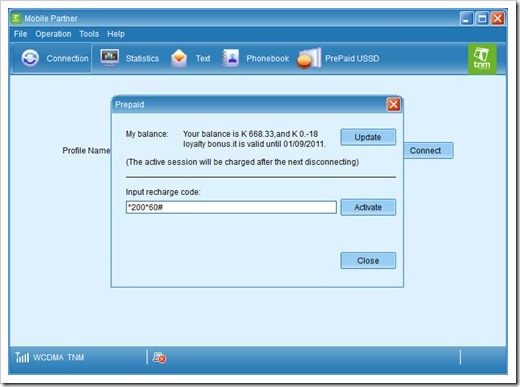Screen dimensions: 520x387
Task: Click the Connect button
Action: click(428, 150)
